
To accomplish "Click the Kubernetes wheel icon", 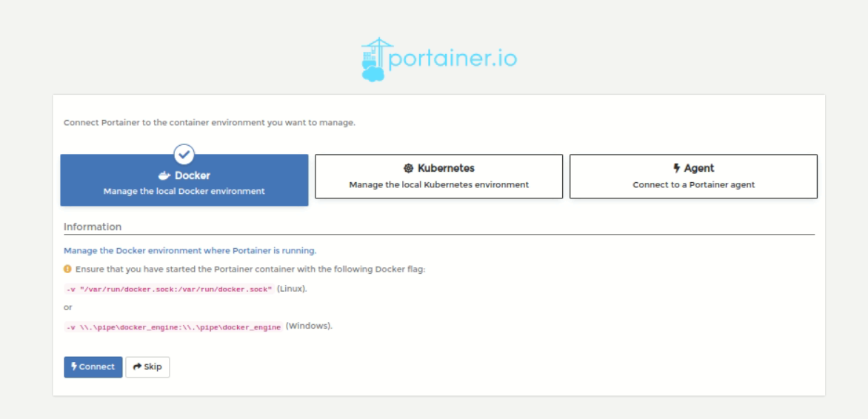I will click(x=408, y=168).
